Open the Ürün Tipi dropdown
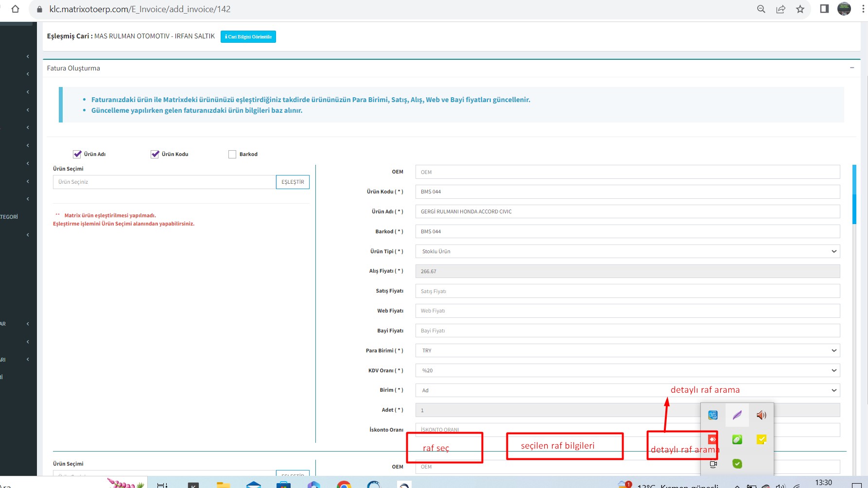Viewport: 868px width, 488px height. (x=627, y=251)
